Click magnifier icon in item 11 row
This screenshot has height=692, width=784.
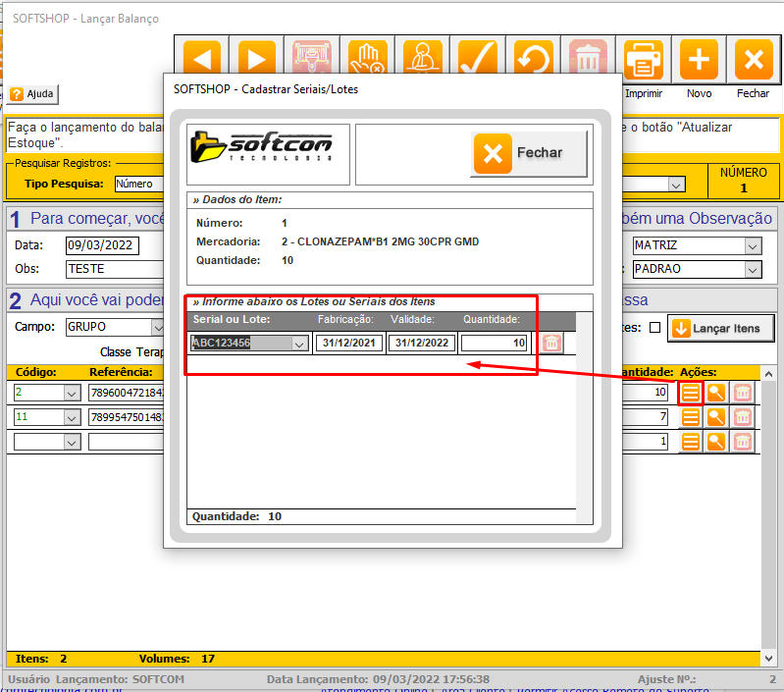coord(717,417)
